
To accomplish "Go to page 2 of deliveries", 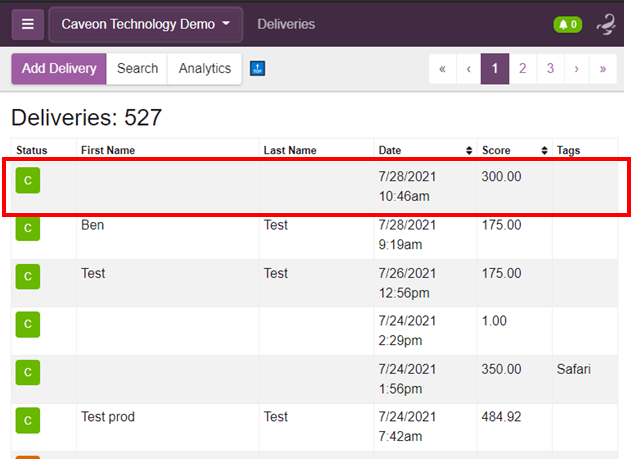I will pyautogui.click(x=522, y=69).
